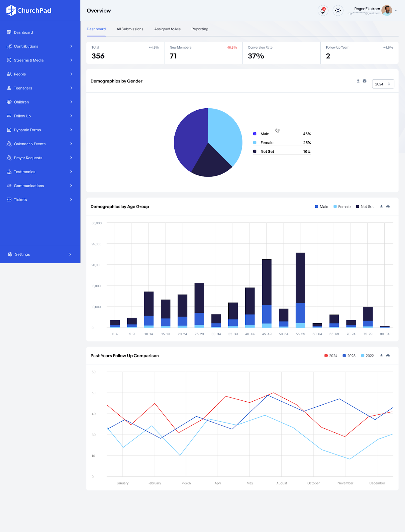This screenshot has height=532, width=405.
Task: Open the user account dropdown arrow
Action: [x=396, y=11]
